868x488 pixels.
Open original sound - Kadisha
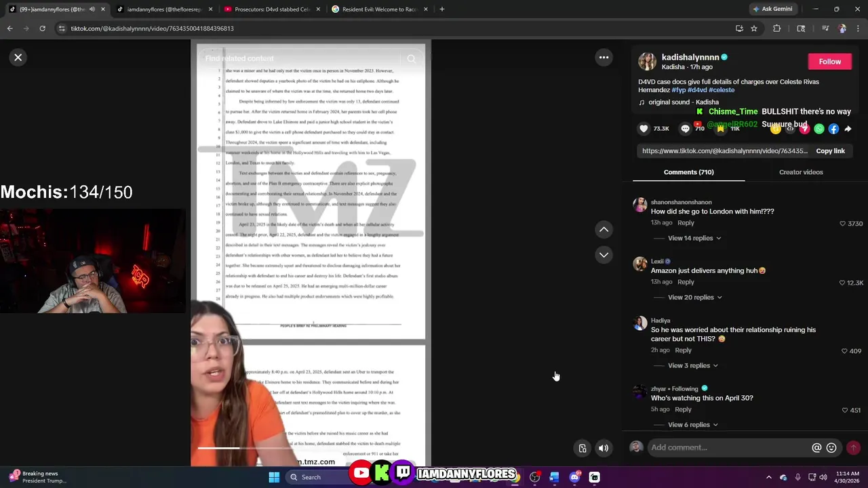(x=683, y=102)
